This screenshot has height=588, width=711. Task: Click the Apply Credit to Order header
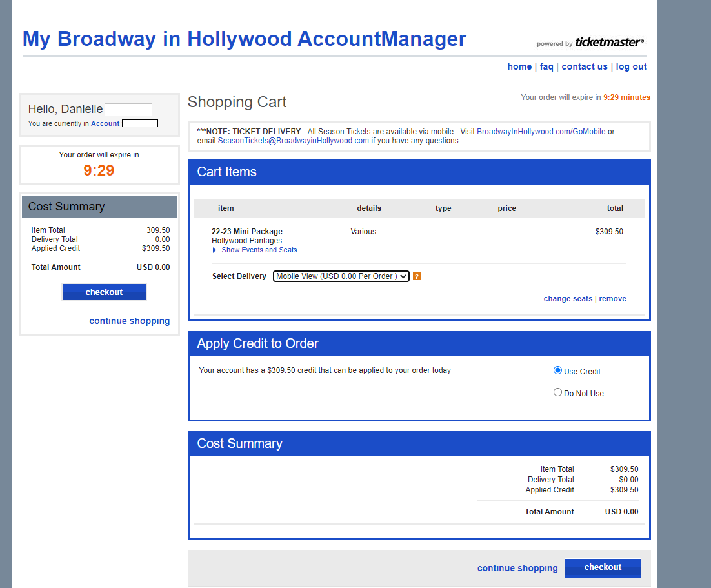coord(257,343)
